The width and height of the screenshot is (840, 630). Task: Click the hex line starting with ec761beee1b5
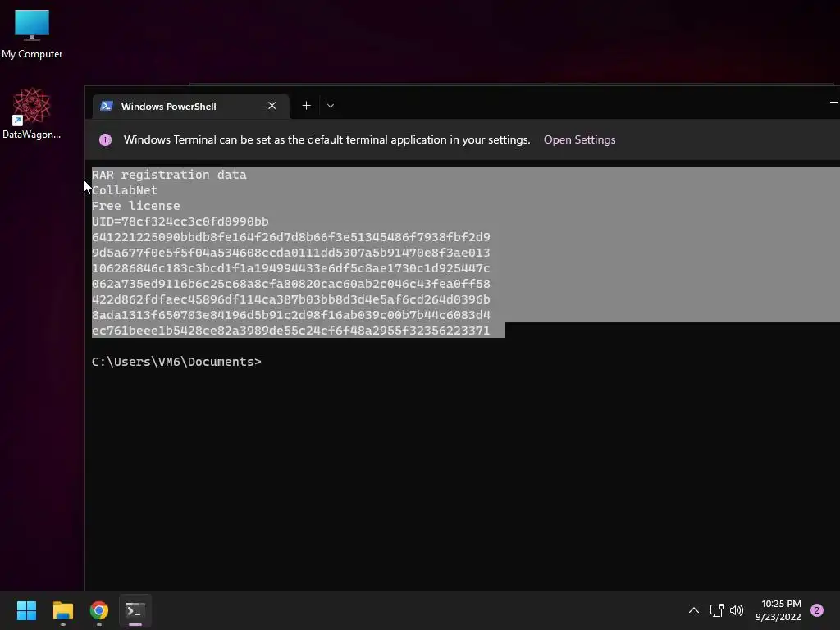[x=291, y=331]
